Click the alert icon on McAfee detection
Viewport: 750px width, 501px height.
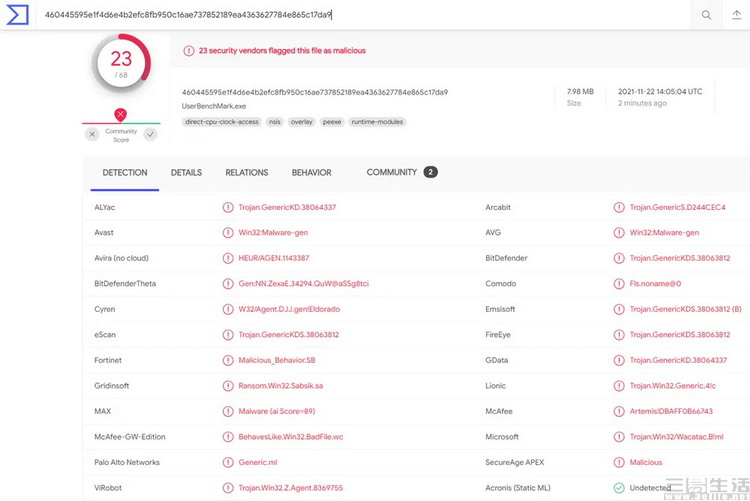pos(619,411)
